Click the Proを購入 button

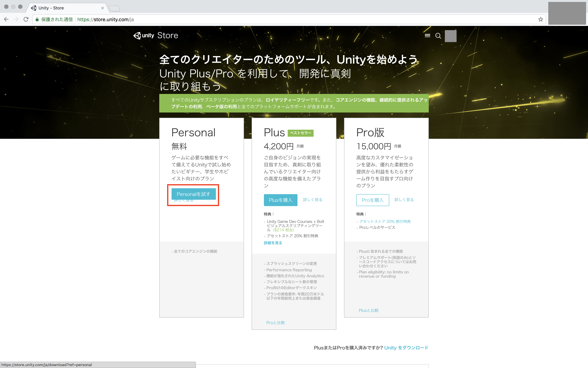click(x=372, y=200)
